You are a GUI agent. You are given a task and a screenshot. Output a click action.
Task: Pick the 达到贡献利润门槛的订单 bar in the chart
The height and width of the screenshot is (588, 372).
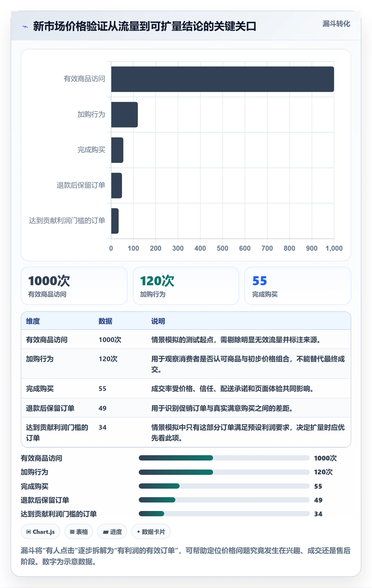click(x=115, y=221)
